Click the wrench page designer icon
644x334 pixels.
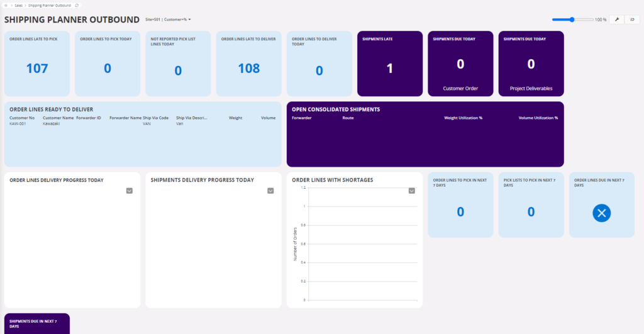[x=616, y=19]
